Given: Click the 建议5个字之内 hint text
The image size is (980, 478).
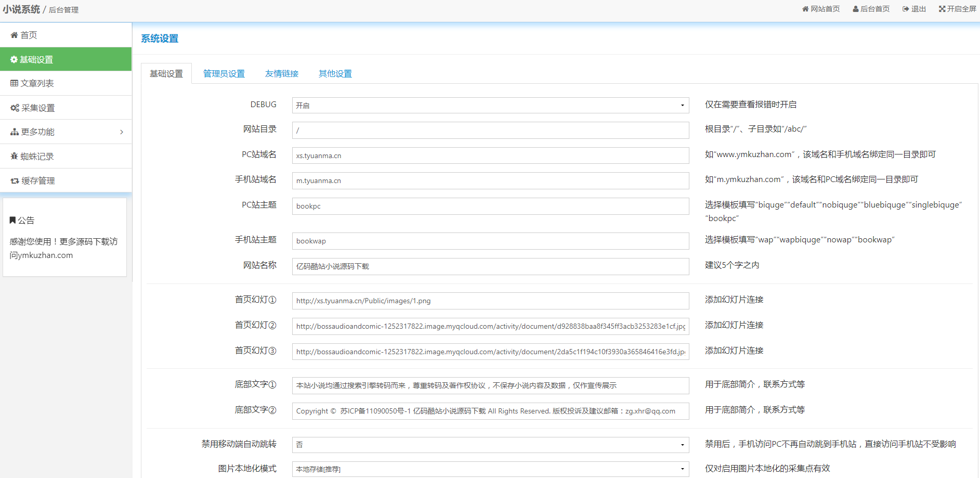Looking at the screenshot, I should [x=732, y=265].
